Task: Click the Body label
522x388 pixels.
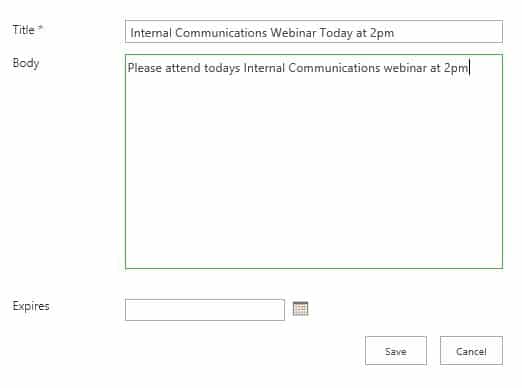Action: click(26, 63)
